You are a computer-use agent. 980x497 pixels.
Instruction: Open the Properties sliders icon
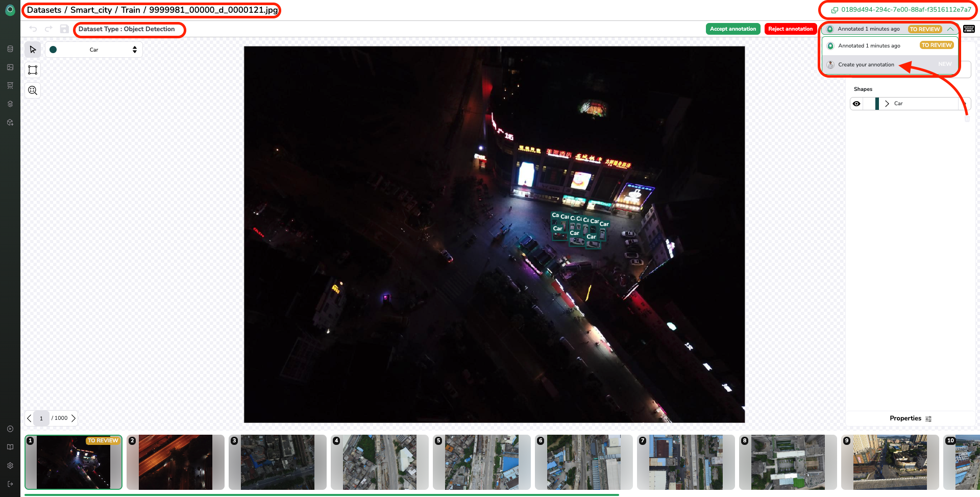coord(928,419)
